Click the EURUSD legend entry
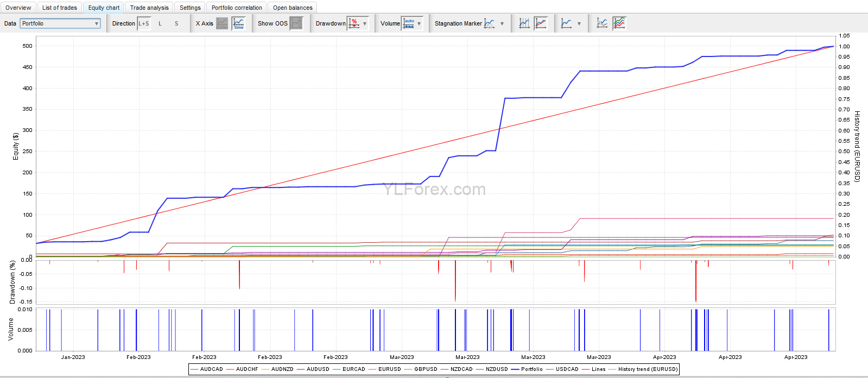 coord(389,369)
